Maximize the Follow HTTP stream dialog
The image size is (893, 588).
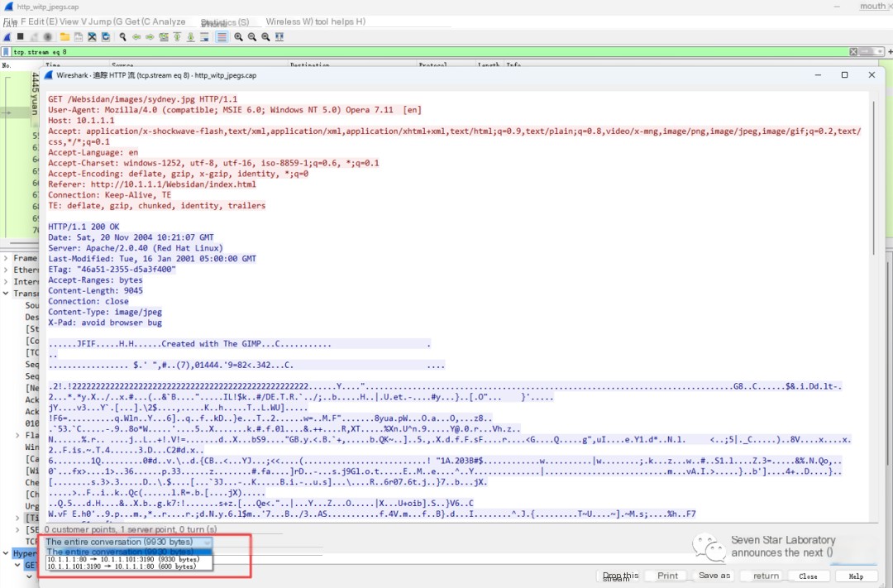tap(844, 75)
